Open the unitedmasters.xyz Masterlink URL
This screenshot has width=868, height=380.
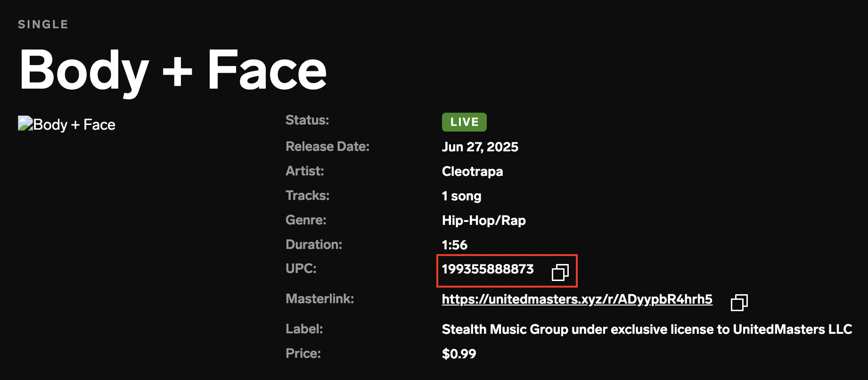577,299
